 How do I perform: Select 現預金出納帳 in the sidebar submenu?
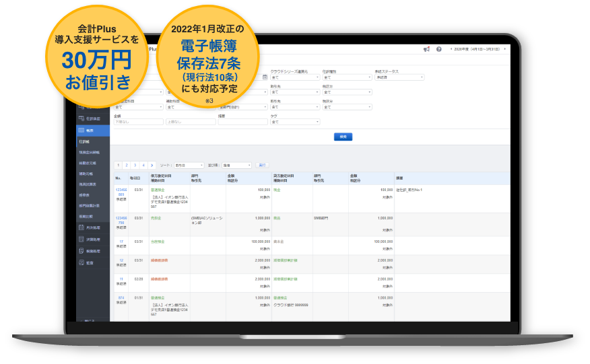point(89,153)
